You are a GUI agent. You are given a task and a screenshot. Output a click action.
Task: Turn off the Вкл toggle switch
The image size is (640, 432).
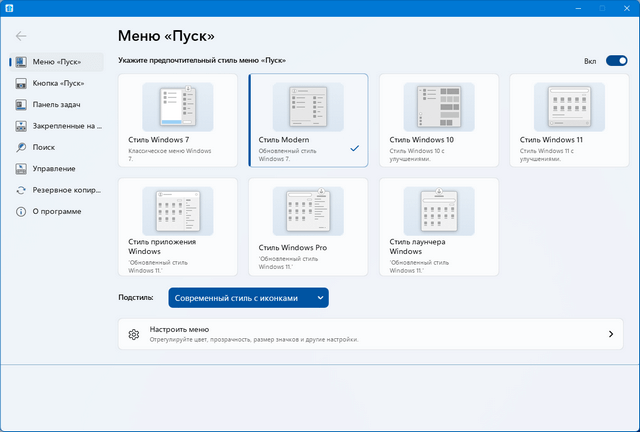(x=616, y=61)
